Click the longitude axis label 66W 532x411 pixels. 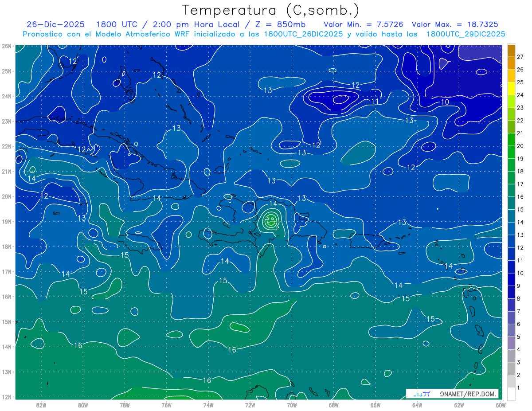[376, 405]
